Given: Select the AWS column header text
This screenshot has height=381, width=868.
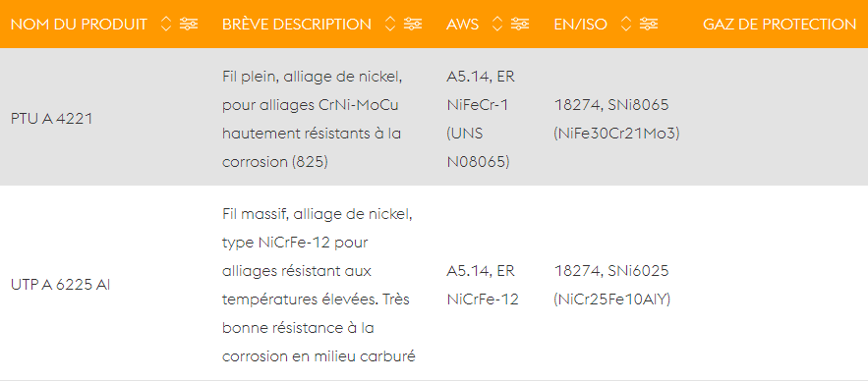Looking at the screenshot, I should (x=462, y=25).
